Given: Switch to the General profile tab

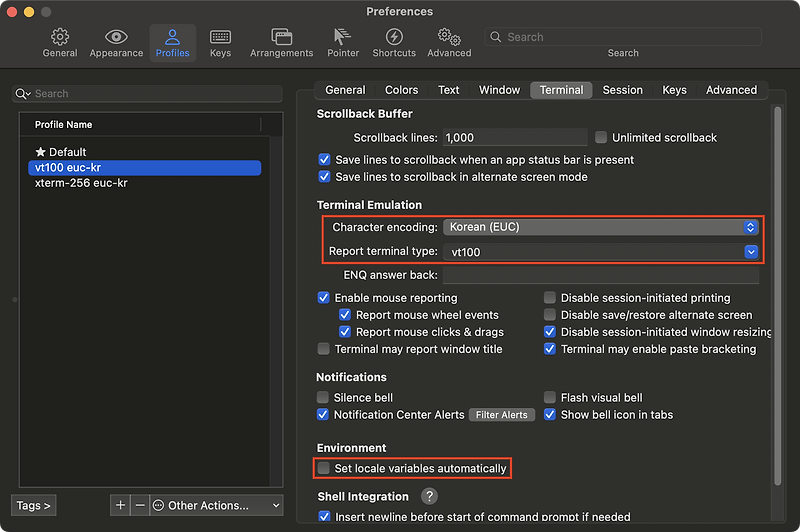Looking at the screenshot, I should pos(345,90).
